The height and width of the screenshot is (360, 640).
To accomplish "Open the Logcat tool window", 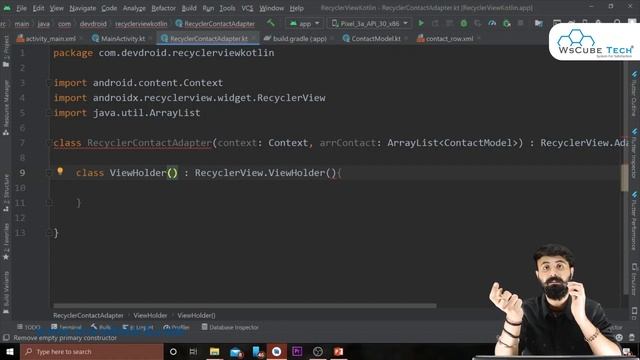I will click(138, 327).
